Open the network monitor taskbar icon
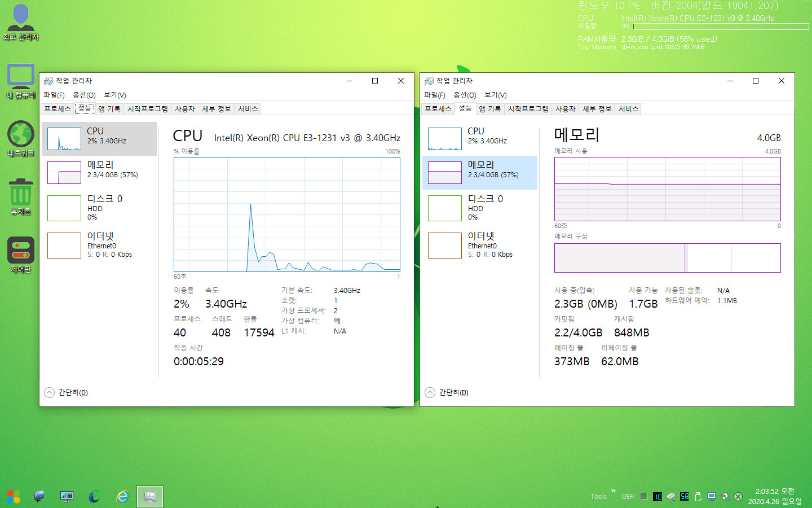 [x=67, y=497]
